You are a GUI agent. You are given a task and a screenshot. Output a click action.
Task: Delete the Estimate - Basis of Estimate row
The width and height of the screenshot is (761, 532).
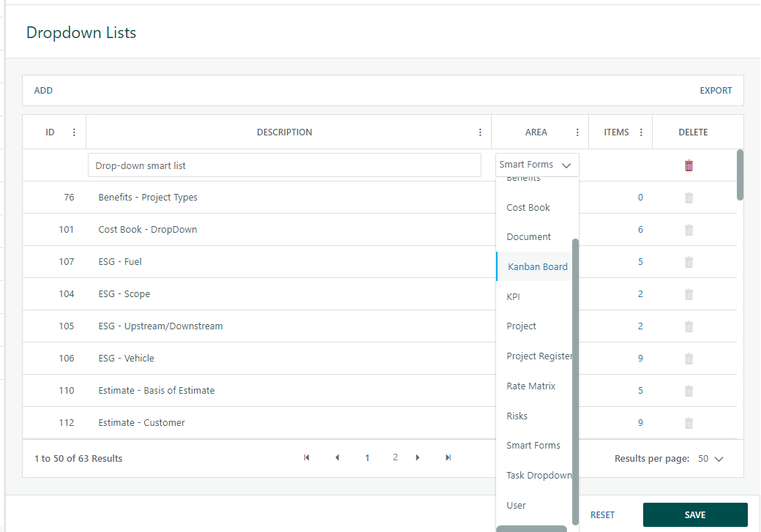coord(689,391)
